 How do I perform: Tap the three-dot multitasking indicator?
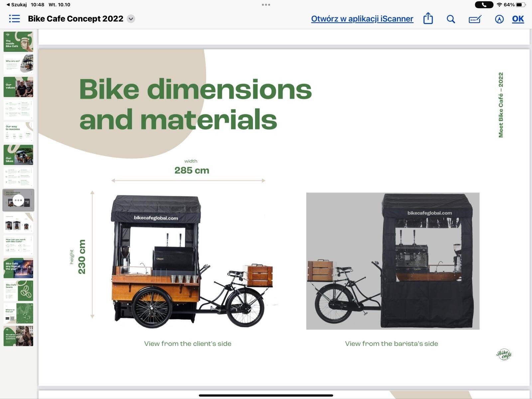click(266, 5)
